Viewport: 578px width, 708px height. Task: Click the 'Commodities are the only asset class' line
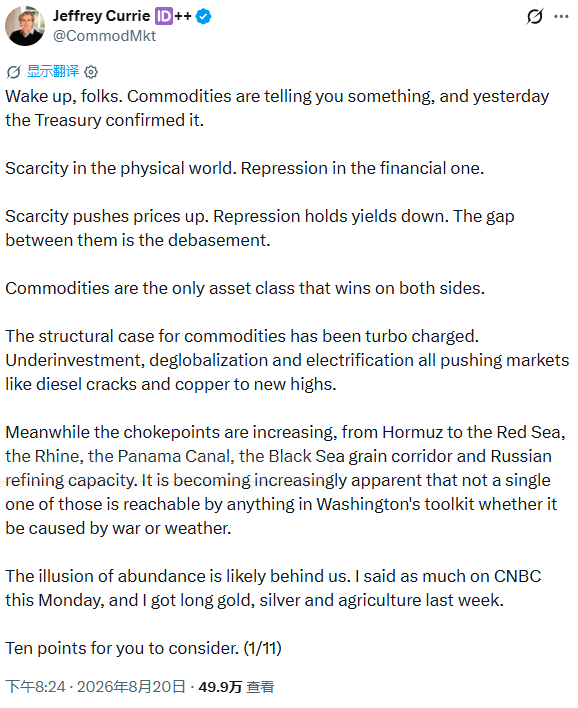pyautogui.click(x=245, y=288)
